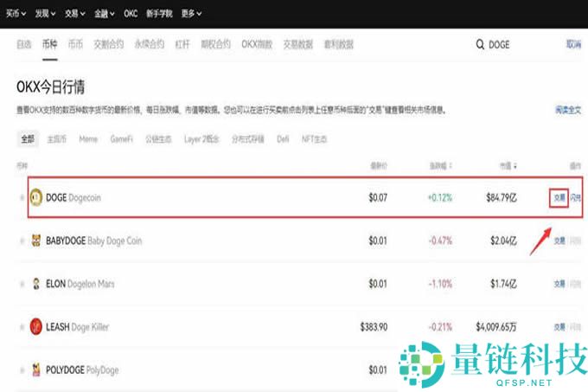Screen dimensions: 588x392
Task: Click the ELON Dogelon Mars name
Action: click(80, 284)
